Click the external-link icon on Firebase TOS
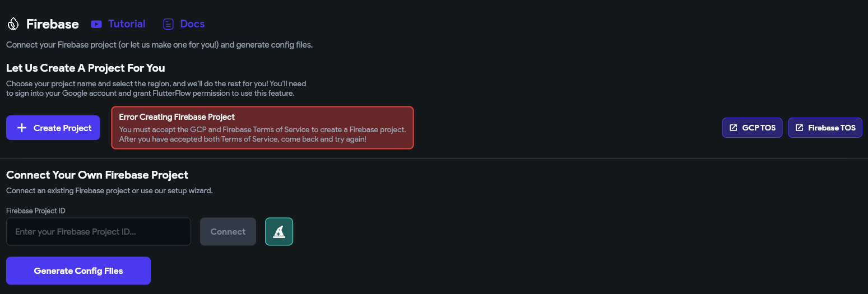The width and height of the screenshot is (868, 294). pos(799,128)
